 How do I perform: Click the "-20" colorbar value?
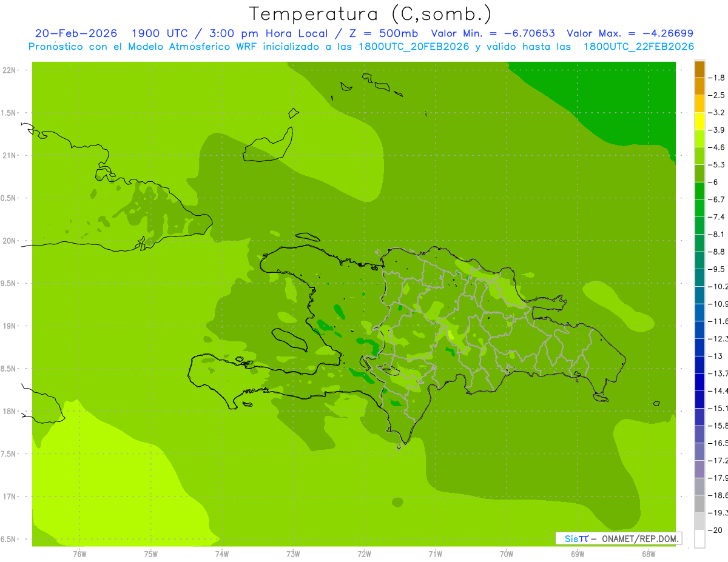716,530
